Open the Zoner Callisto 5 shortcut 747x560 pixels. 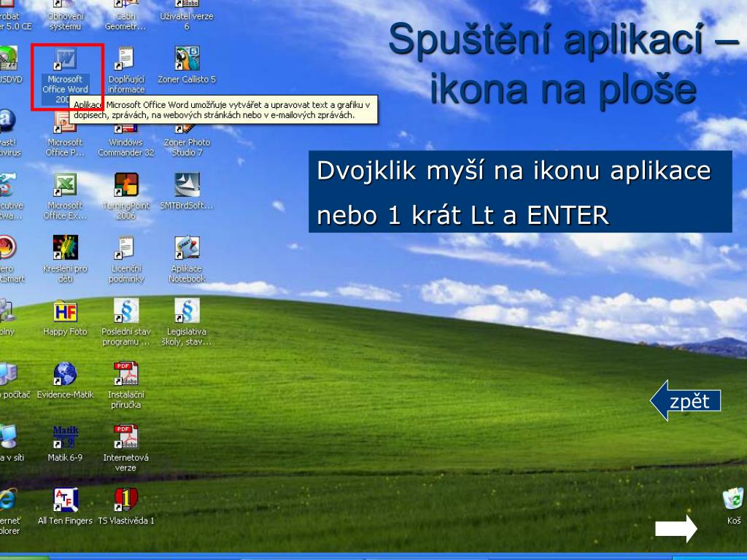coord(187,58)
